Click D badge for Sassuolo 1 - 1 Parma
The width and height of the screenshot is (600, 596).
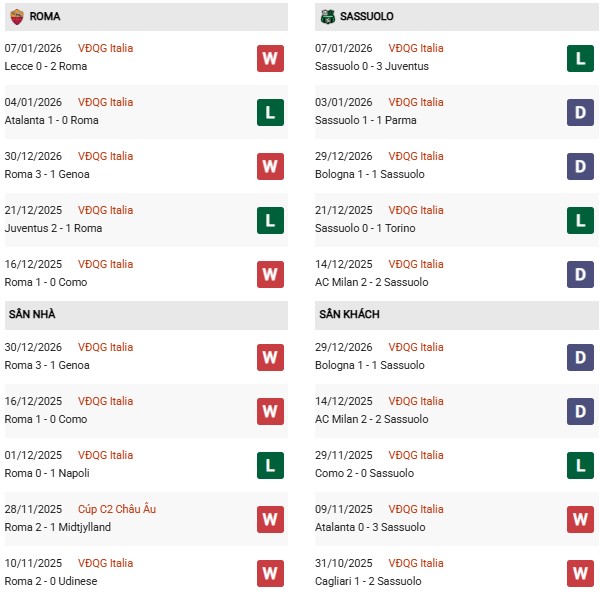(x=580, y=112)
